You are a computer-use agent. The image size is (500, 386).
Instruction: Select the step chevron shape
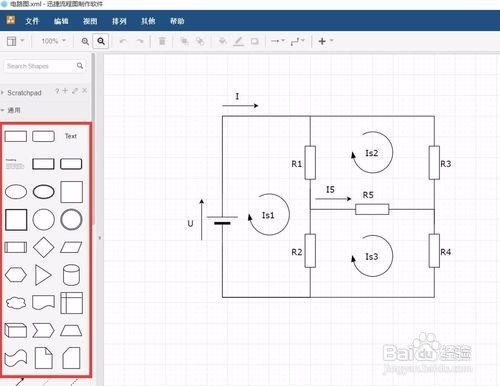tap(43, 331)
